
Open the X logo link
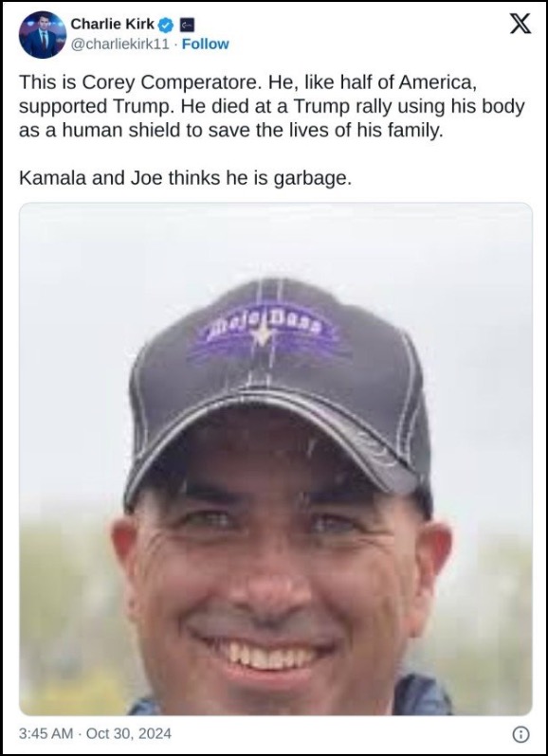click(x=521, y=24)
